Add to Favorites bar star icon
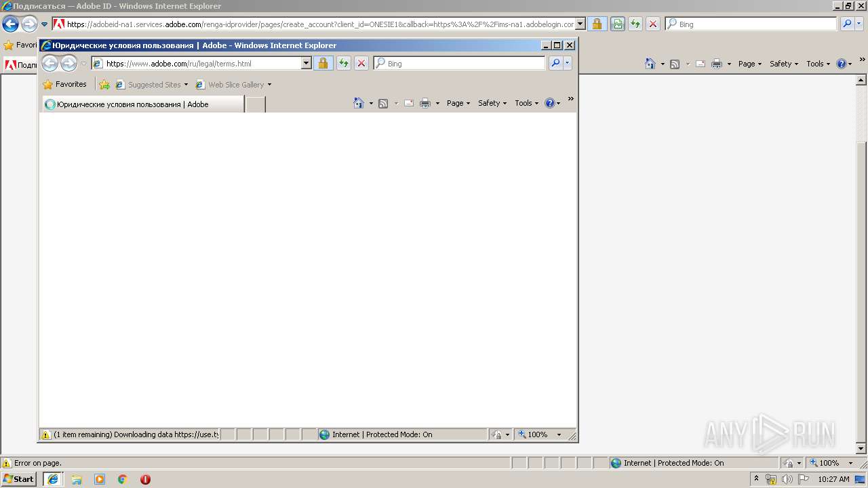 (104, 85)
